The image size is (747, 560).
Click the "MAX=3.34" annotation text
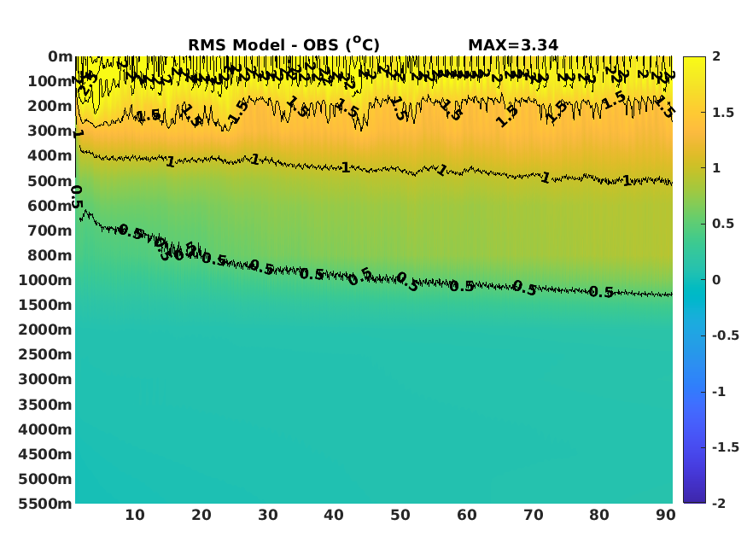pos(512,45)
